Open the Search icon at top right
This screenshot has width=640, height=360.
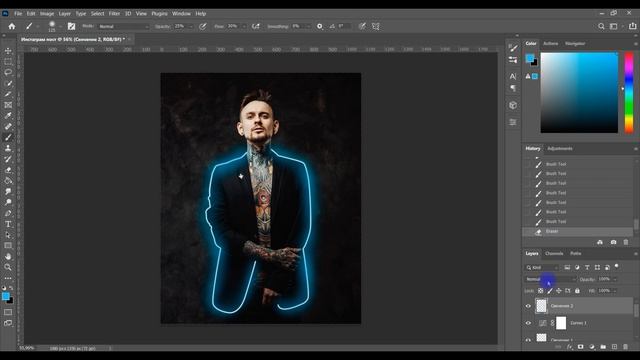pos(601,26)
